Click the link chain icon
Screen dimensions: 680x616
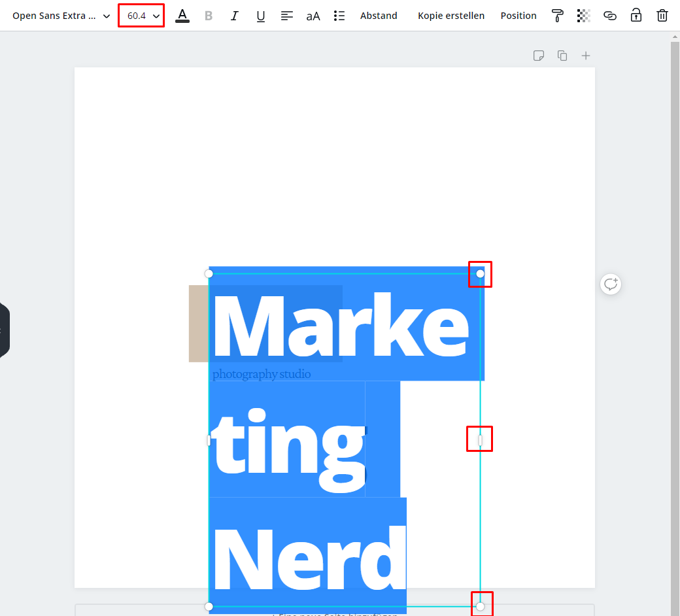[610, 16]
